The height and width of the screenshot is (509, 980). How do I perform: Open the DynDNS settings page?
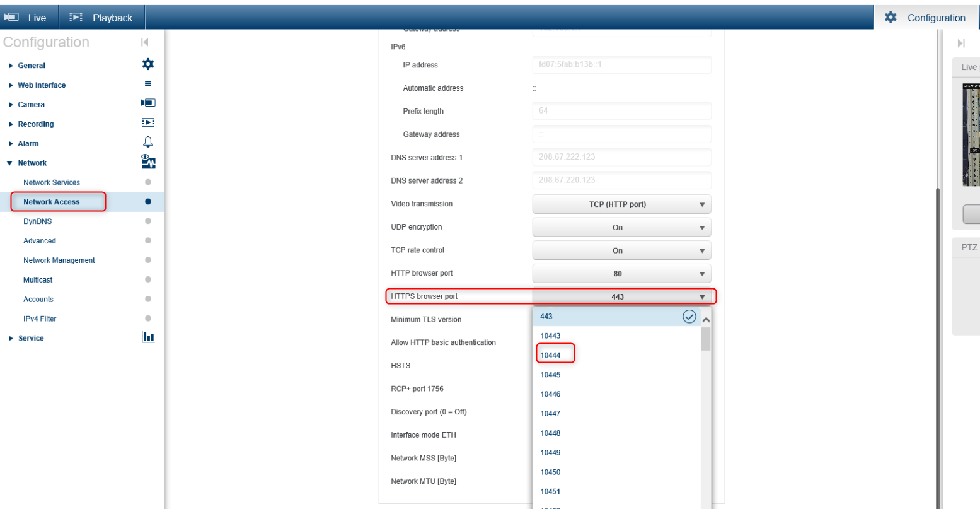(38, 222)
